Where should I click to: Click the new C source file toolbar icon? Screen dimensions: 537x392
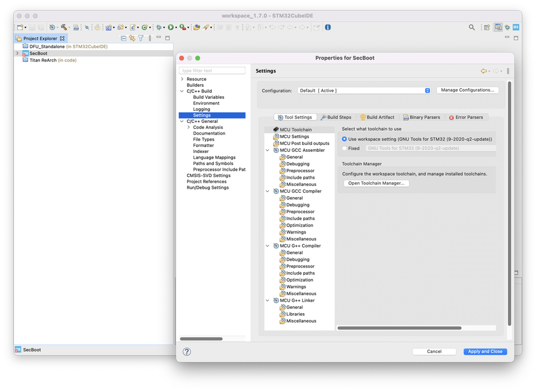[x=133, y=27]
